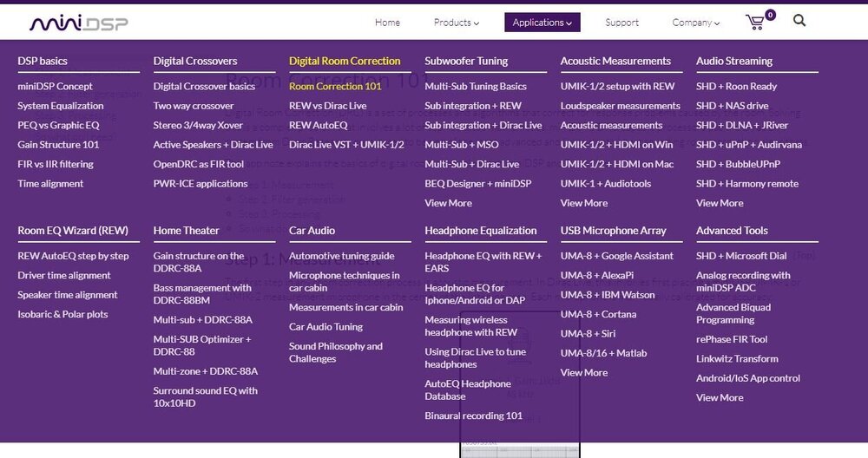
Task: Click the rePhase FIR Tool link
Action: click(732, 339)
